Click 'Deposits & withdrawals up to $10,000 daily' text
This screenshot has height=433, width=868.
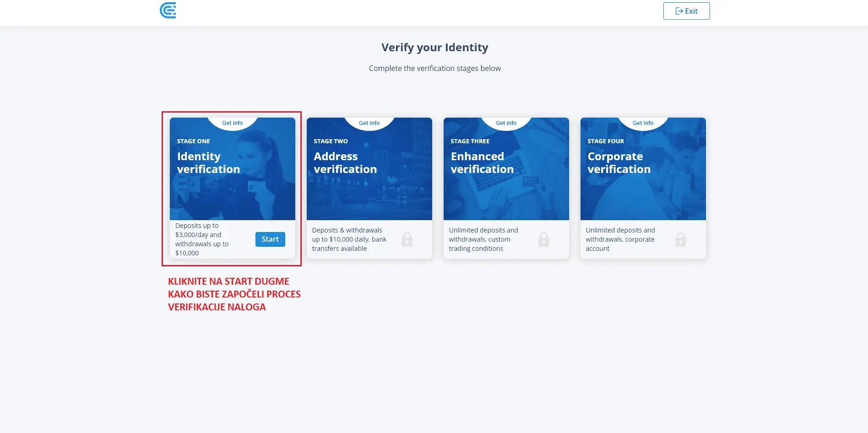click(349, 239)
